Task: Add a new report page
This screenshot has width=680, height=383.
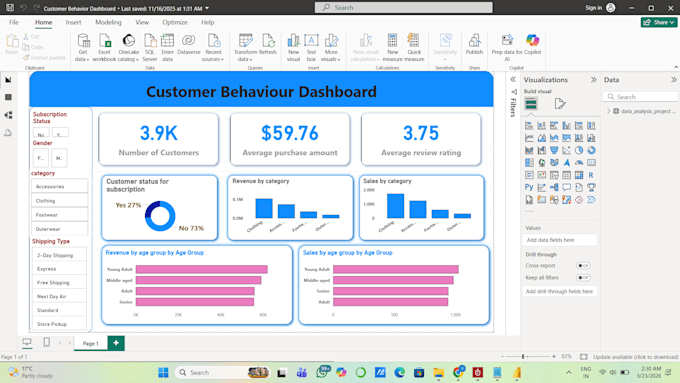Action: click(x=116, y=343)
